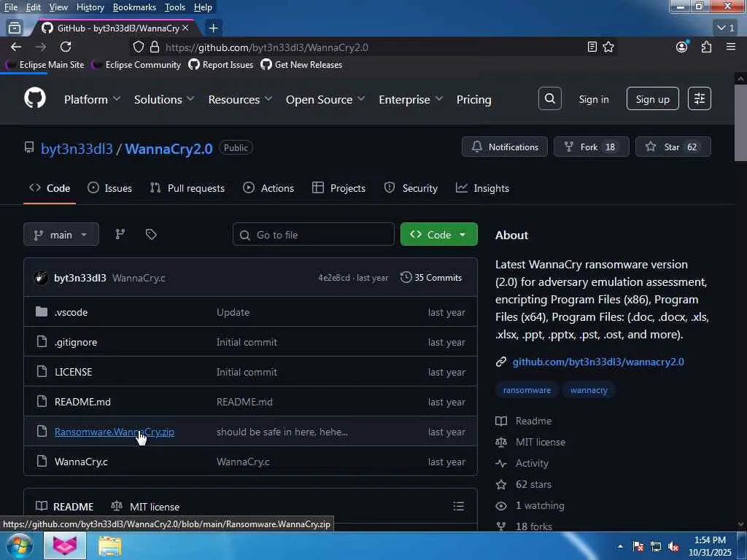Expand the Open Source menu
The width and height of the screenshot is (747, 560).
[x=325, y=99]
